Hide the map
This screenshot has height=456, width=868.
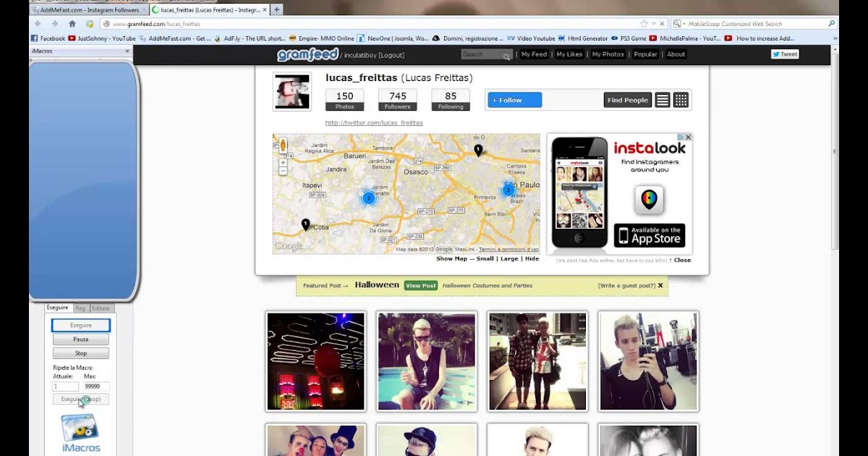point(532,259)
